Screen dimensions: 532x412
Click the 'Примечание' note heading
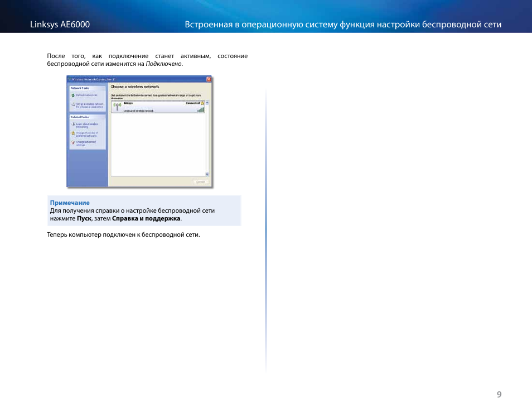pyautogui.click(x=70, y=203)
